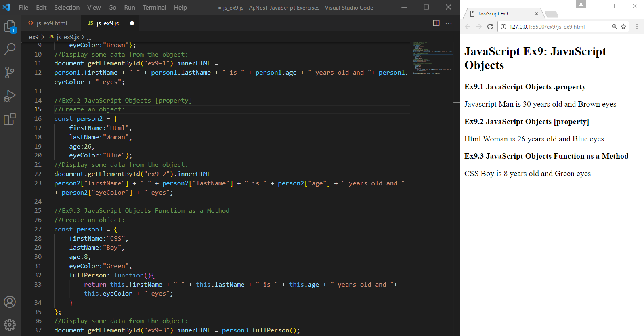Open the Selection menu

[67, 7]
